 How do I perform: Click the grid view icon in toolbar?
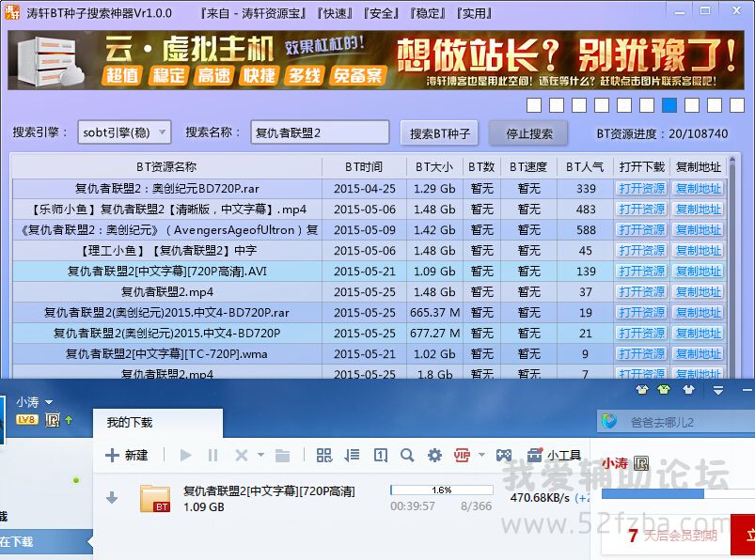323,456
